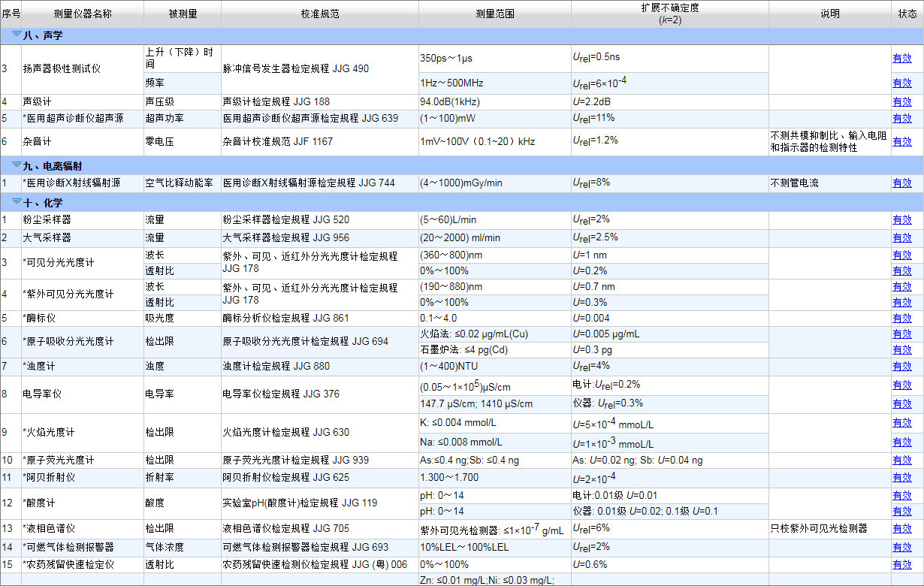Screen dimensions: 924x586
Task: Click the 扩展不确定度 (k=2) column header
Action: pos(669,14)
